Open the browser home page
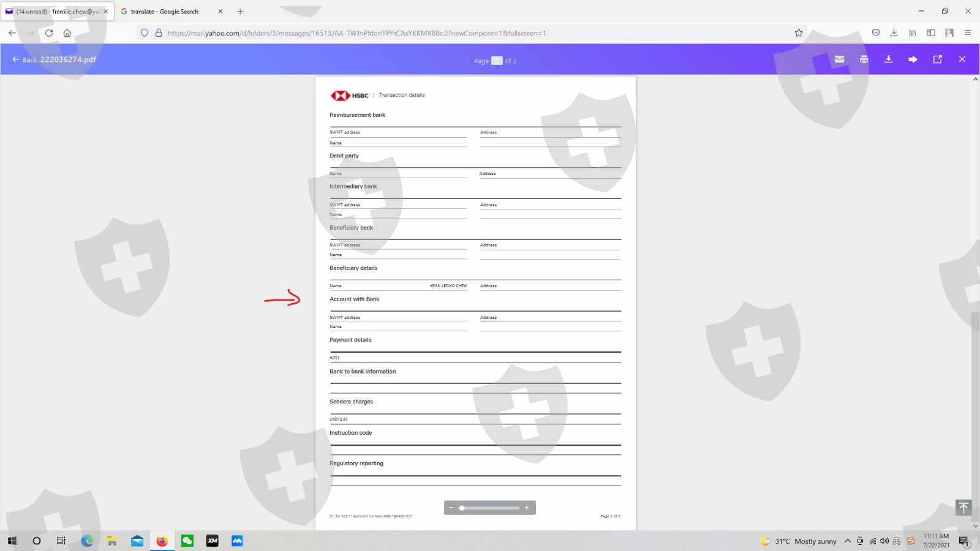 (67, 33)
